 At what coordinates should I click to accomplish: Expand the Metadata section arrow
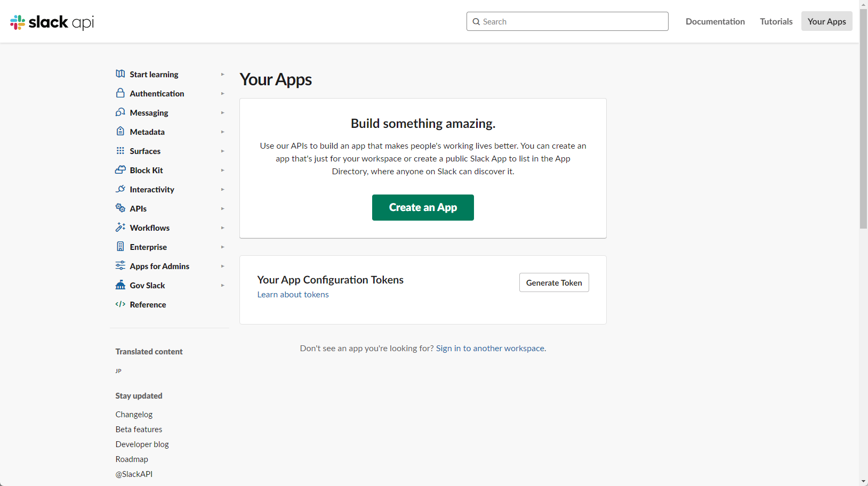[222, 132]
